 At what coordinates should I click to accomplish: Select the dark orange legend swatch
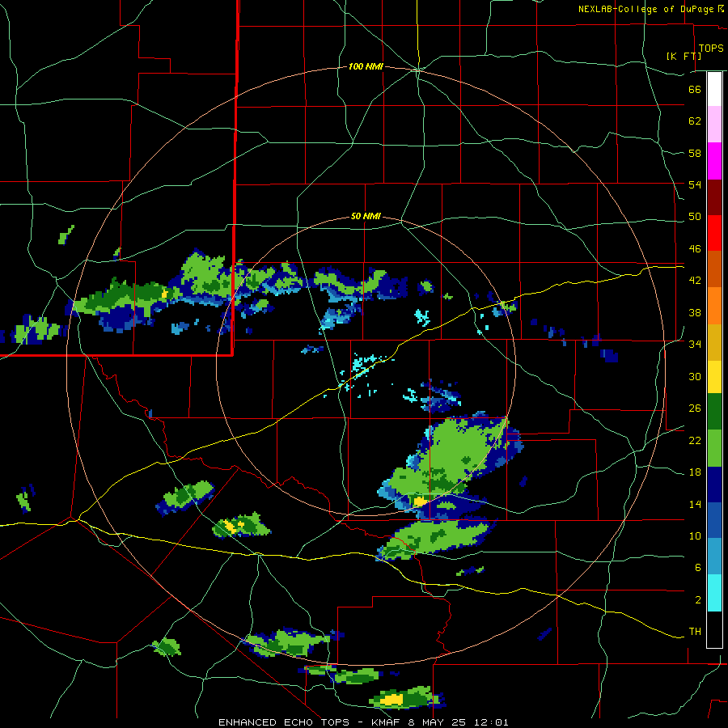[x=714, y=269]
